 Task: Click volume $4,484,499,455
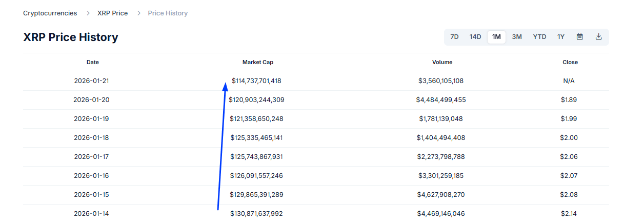coord(441,100)
